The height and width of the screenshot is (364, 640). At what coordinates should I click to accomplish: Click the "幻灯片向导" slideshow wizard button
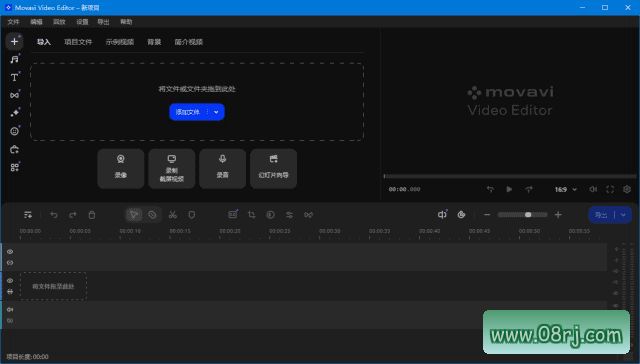click(273, 168)
